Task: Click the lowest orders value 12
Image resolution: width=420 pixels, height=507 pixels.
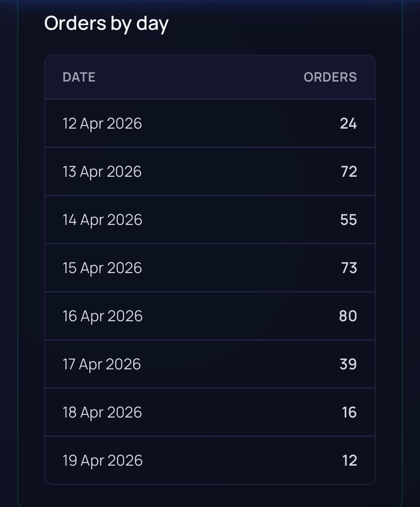Action: [x=349, y=460]
